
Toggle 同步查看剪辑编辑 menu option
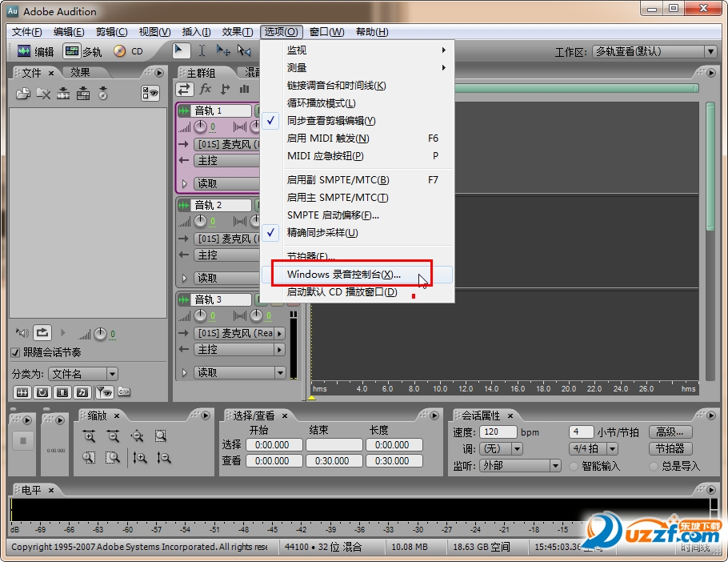(331, 121)
